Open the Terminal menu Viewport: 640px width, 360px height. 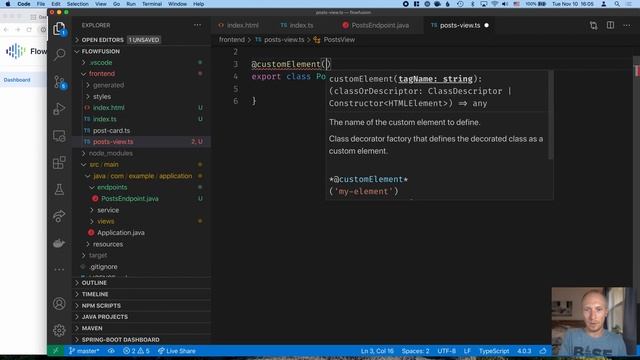pos(152,4)
